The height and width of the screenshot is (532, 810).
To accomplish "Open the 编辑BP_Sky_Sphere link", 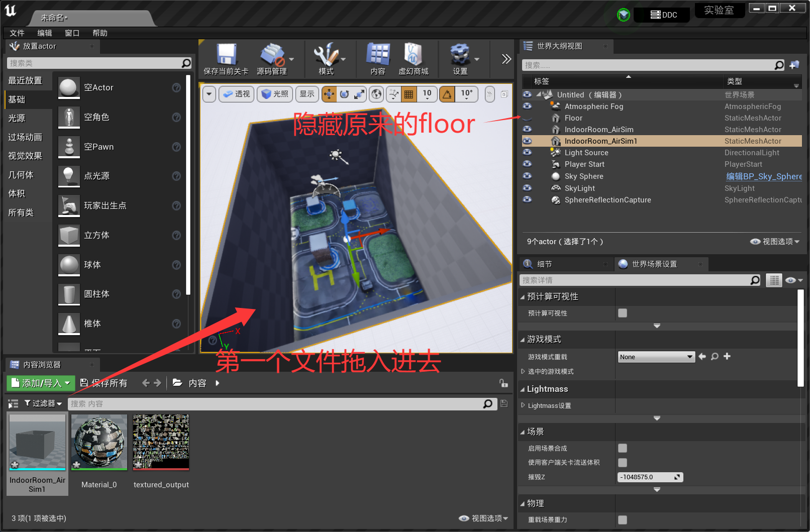I will (x=764, y=176).
